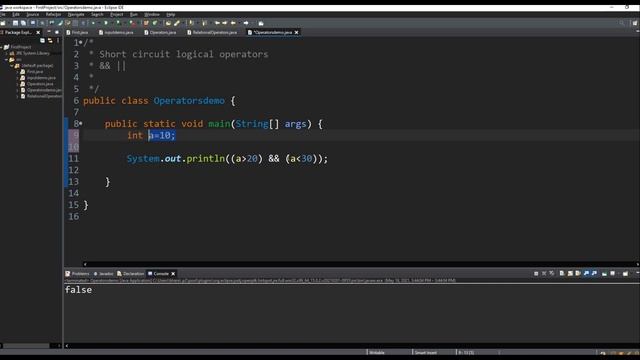
Task: Click the Package Explorer horizontal scrollbar thumb
Action: (x=27, y=345)
